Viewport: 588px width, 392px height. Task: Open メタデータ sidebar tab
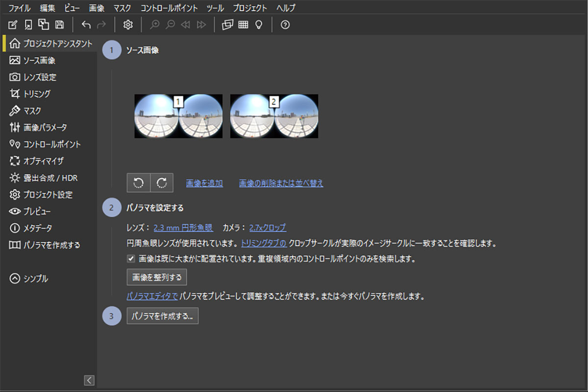(x=50, y=228)
